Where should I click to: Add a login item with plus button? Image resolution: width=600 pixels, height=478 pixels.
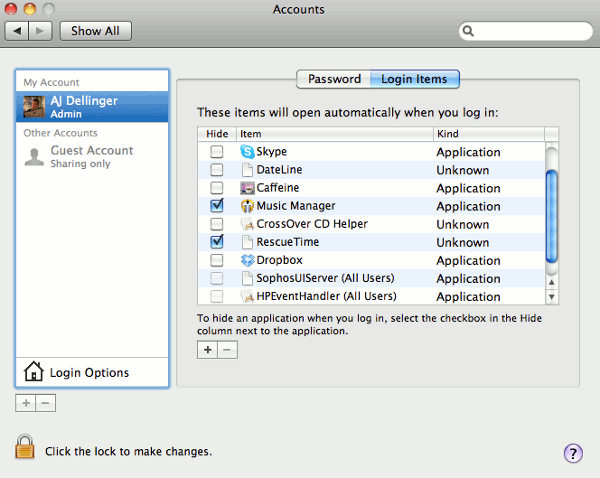tap(207, 350)
